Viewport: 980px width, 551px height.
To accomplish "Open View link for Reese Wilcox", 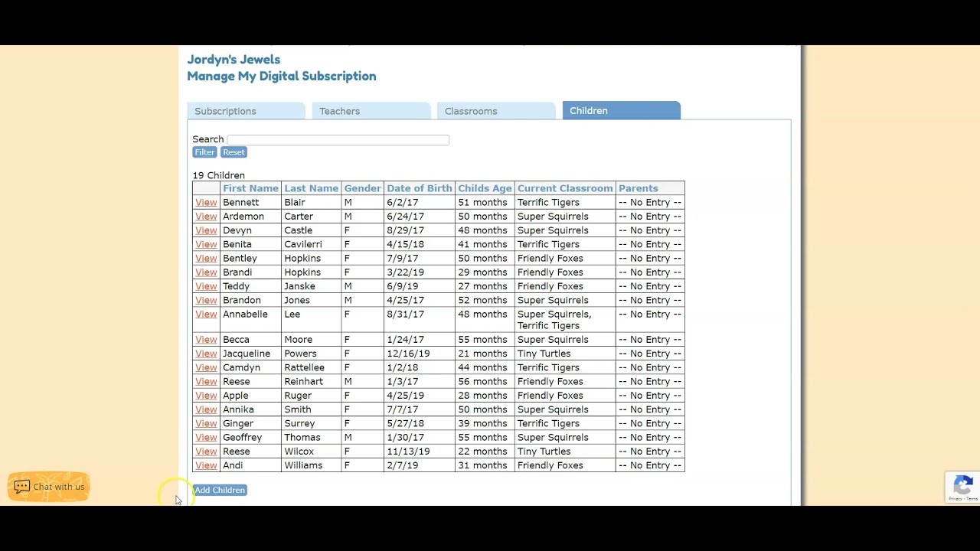I will point(206,452).
